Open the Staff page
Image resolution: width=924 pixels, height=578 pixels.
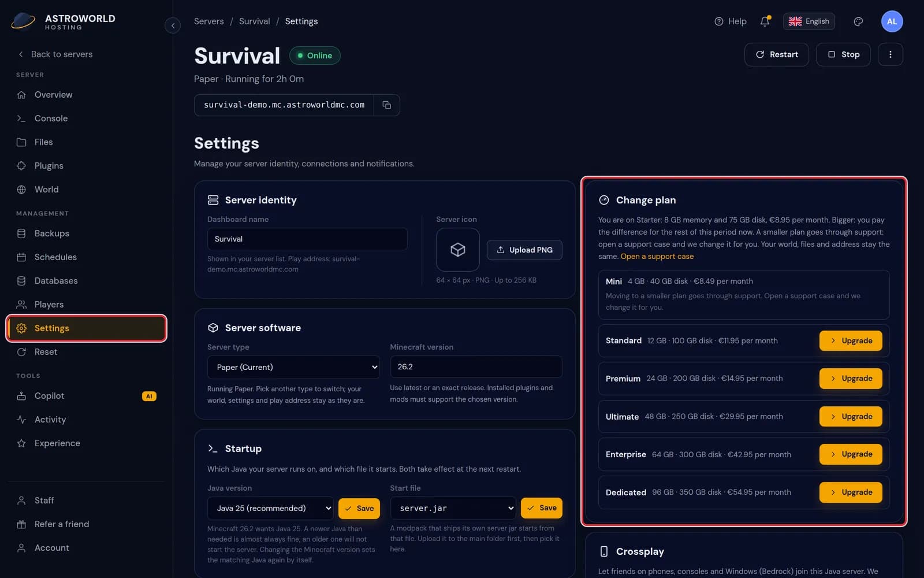(x=87, y=501)
